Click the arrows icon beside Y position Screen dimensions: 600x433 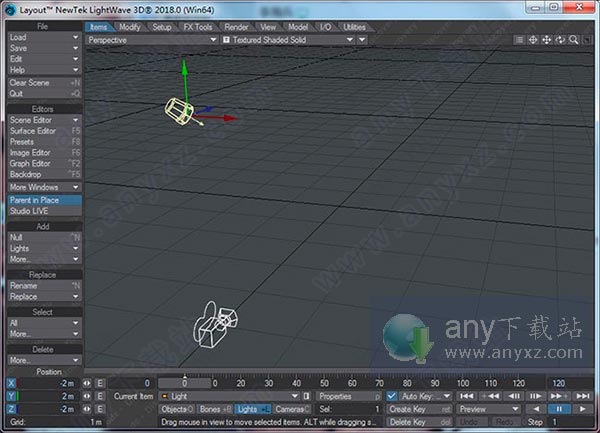pos(87,396)
